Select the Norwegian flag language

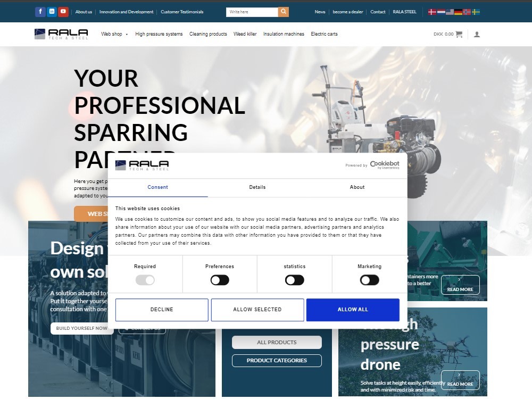pos(467,12)
